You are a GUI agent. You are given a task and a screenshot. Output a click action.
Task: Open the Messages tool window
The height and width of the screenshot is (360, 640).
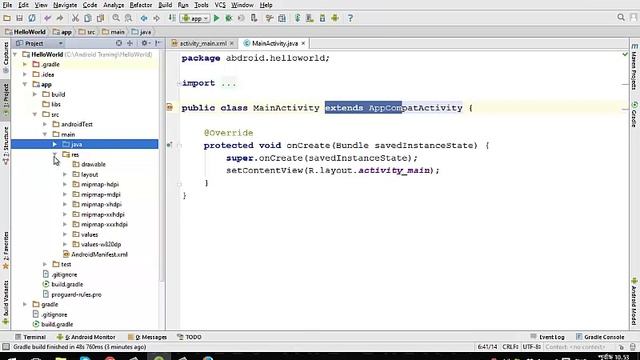point(147,337)
